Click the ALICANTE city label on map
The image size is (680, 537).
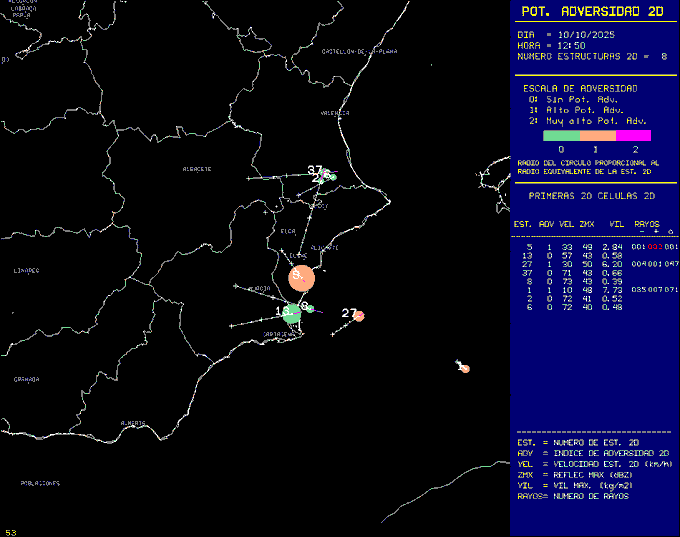[x=324, y=248]
